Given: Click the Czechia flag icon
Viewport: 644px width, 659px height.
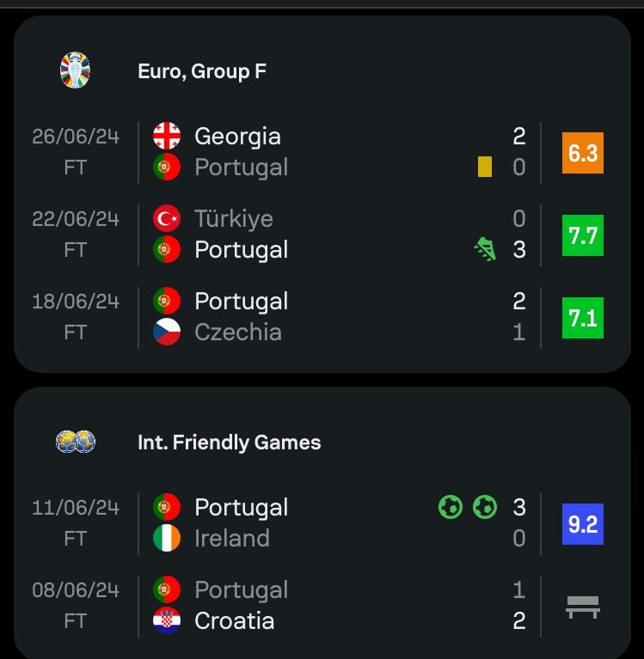Looking at the screenshot, I should pos(167,332).
